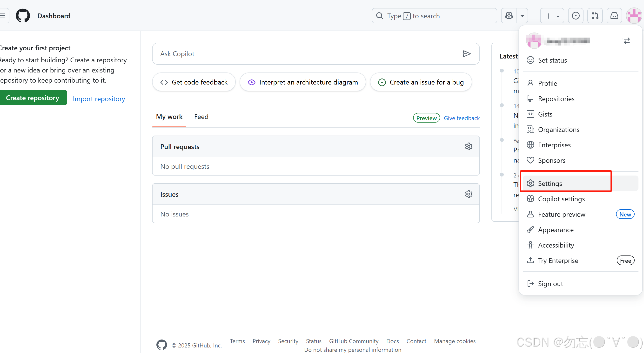Click the GitHub logo

(x=23, y=15)
